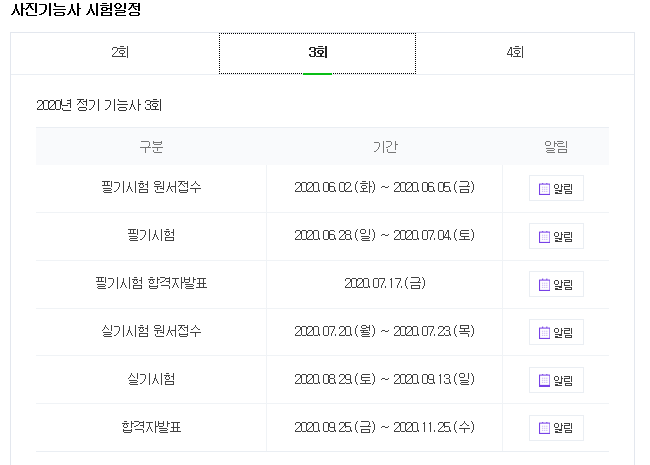Click calendar icon in final 합격자발표 row
The height and width of the screenshot is (465, 650).
[x=544, y=428]
